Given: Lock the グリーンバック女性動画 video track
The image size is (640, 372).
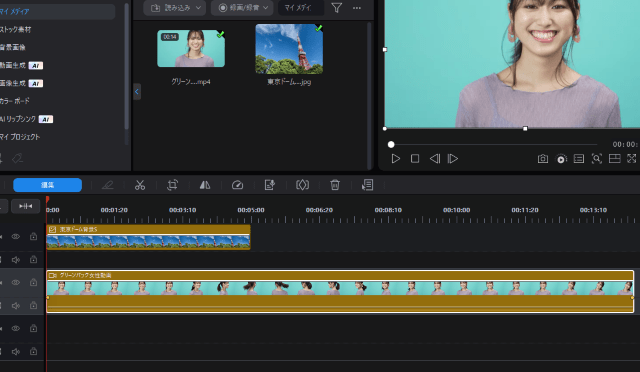Looking at the screenshot, I should [33, 283].
